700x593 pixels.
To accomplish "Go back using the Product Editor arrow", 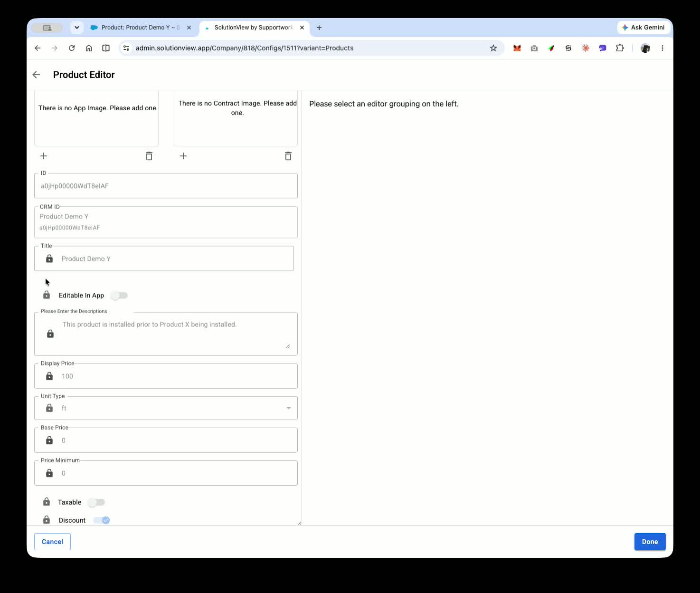I will coord(36,75).
